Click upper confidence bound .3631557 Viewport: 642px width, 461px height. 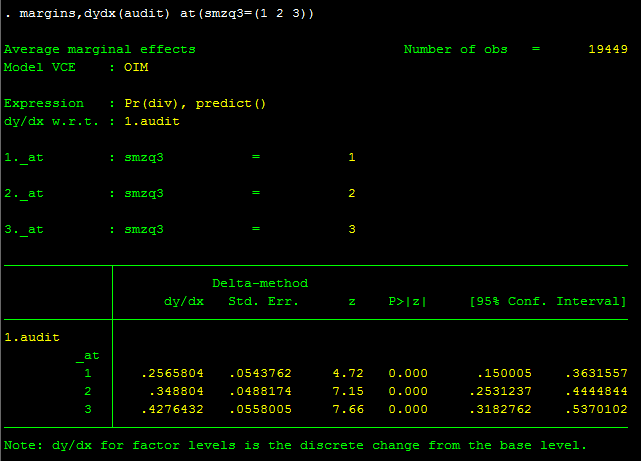click(x=597, y=373)
